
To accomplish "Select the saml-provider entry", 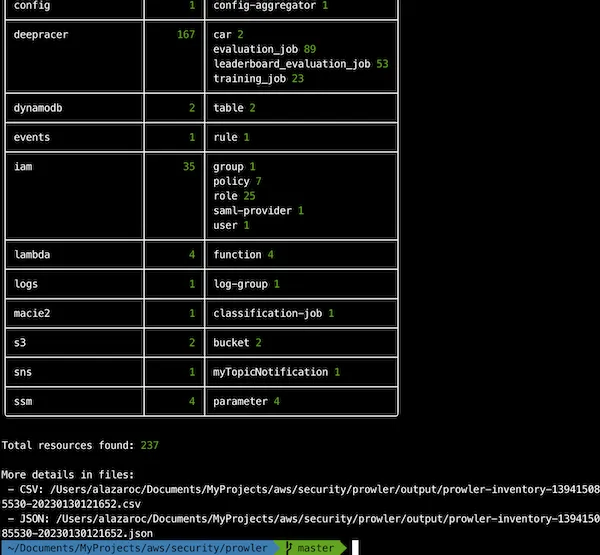I will click(x=258, y=211).
